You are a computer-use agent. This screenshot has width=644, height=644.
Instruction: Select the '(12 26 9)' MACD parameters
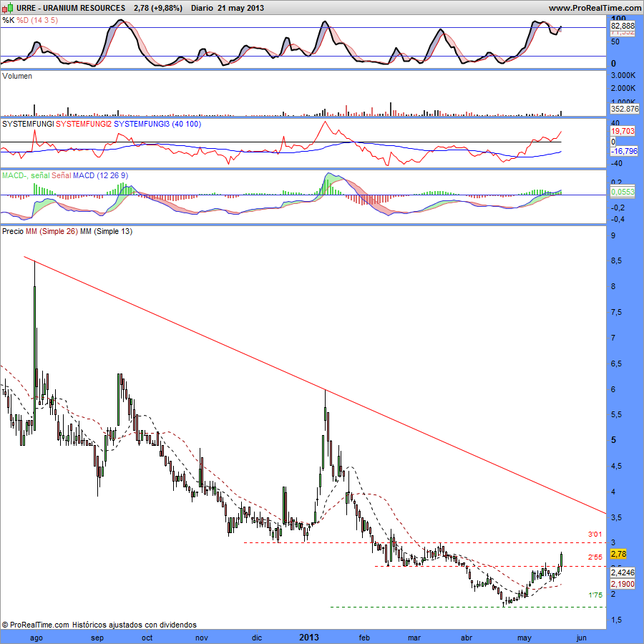pos(112,175)
